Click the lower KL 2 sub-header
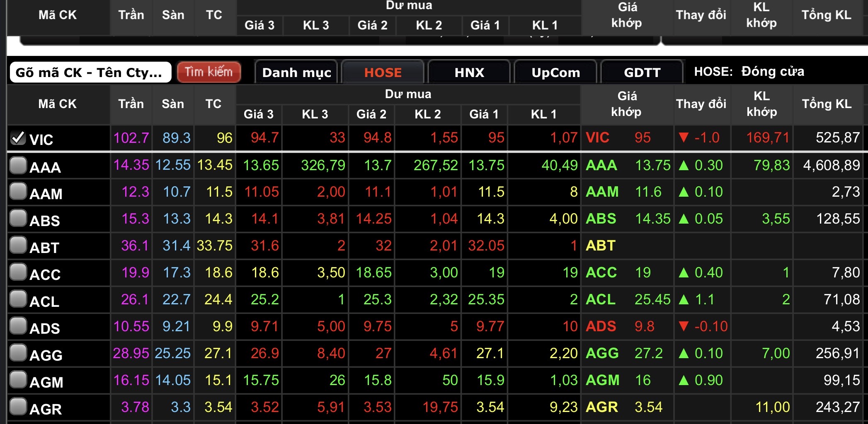The width and height of the screenshot is (868, 424). 428,114
